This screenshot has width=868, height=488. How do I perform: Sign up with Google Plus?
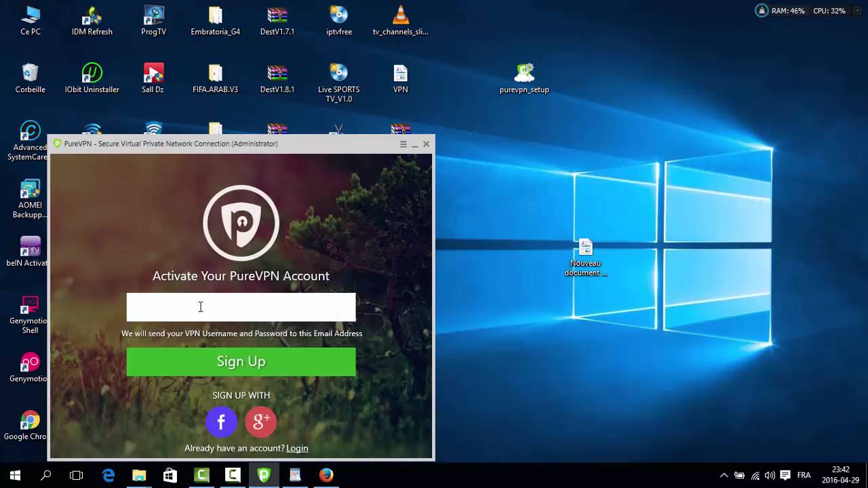[x=261, y=422]
